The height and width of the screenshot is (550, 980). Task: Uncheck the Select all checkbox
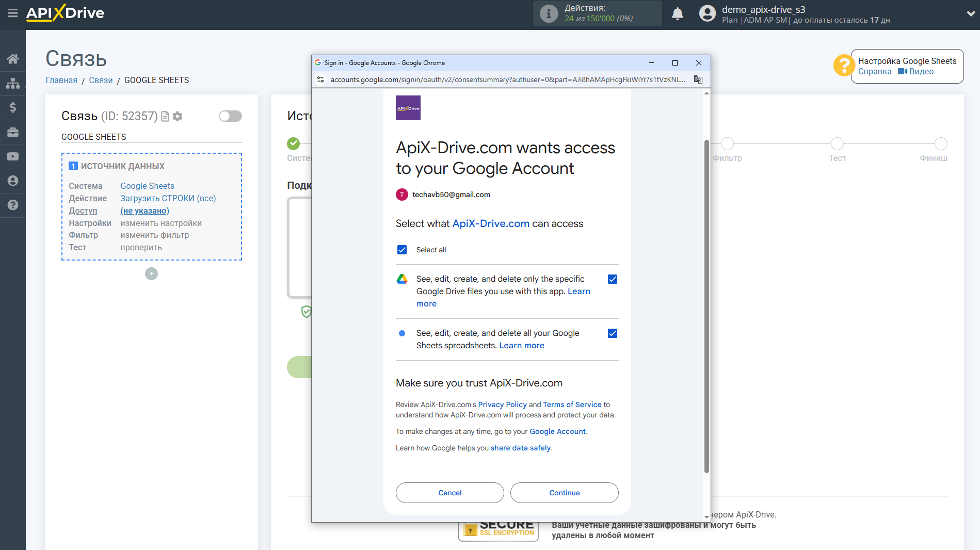[x=402, y=250]
